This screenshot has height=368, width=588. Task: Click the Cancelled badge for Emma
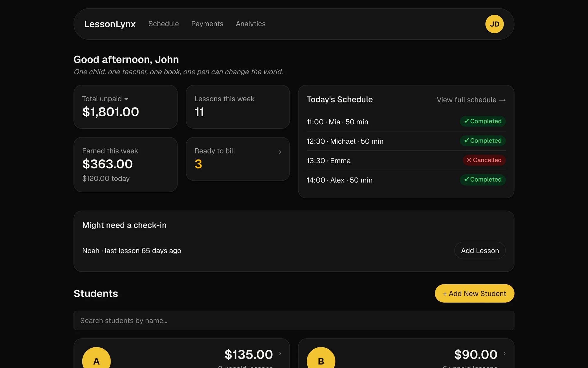[x=484, y=160]
